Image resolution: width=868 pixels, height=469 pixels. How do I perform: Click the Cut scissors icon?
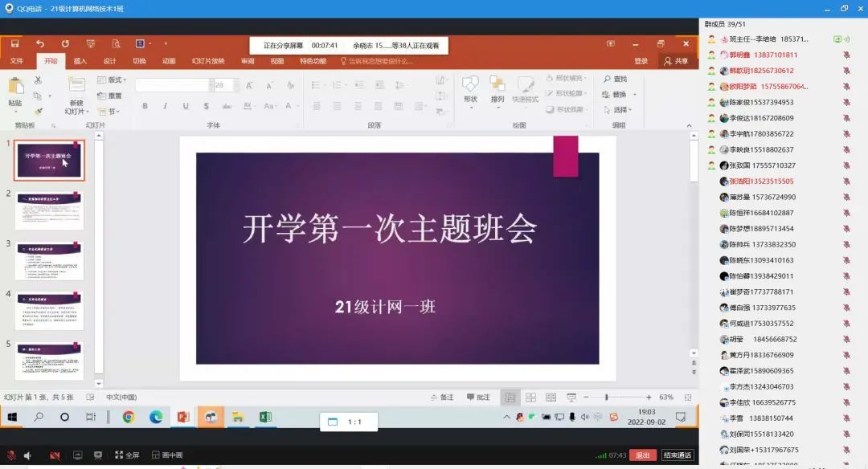coord(38,80)
